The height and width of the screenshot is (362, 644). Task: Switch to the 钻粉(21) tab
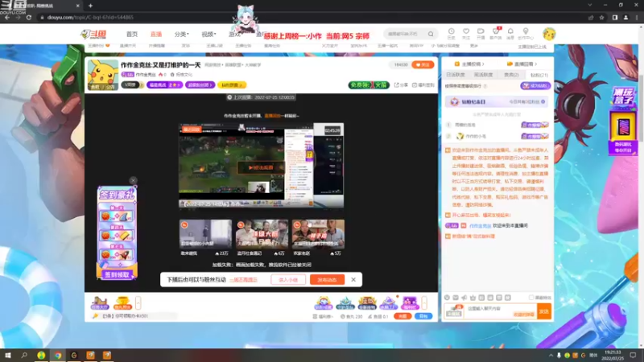539,75
